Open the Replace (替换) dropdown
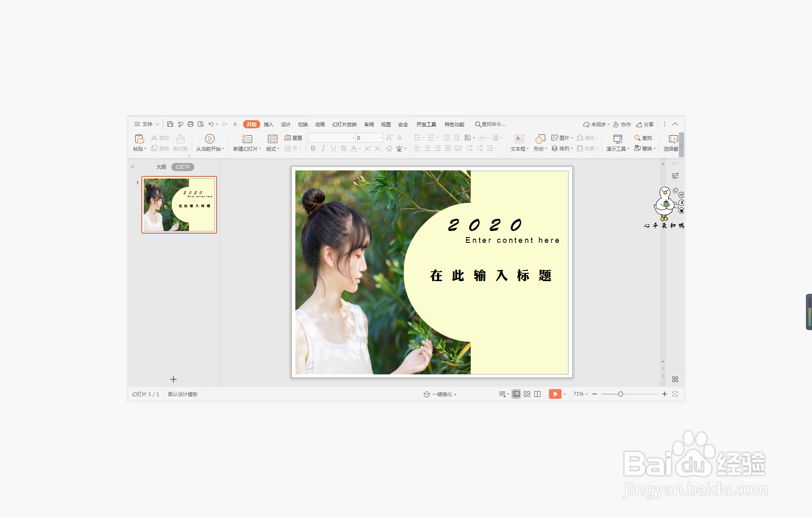Image resolution: width=812 pixels, height=517 pixels. pos(645,148)
